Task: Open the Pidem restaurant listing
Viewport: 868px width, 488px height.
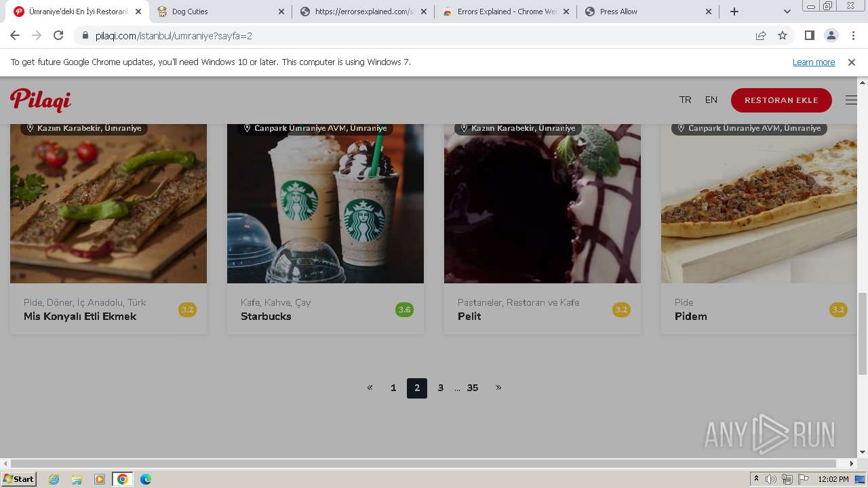Action: (690, 317)
